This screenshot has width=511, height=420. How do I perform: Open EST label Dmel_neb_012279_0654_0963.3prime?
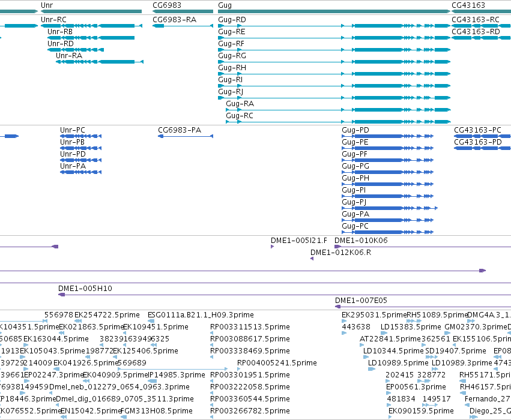(x=119, y=388)
